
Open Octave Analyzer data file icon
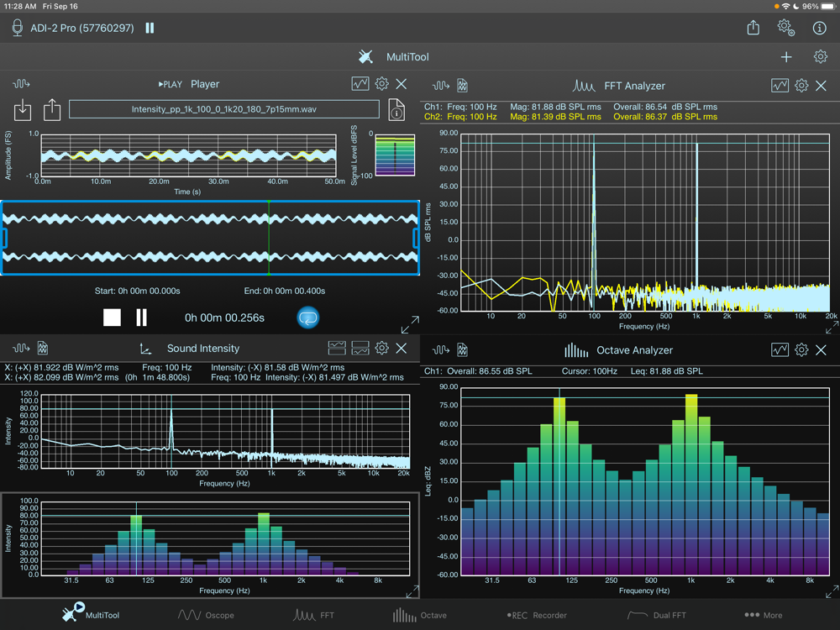[x=462, y=350]
